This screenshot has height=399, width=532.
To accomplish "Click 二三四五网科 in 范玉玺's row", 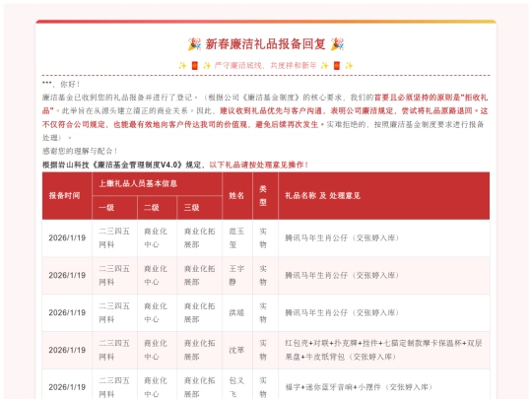I will (x=114, y=237).
